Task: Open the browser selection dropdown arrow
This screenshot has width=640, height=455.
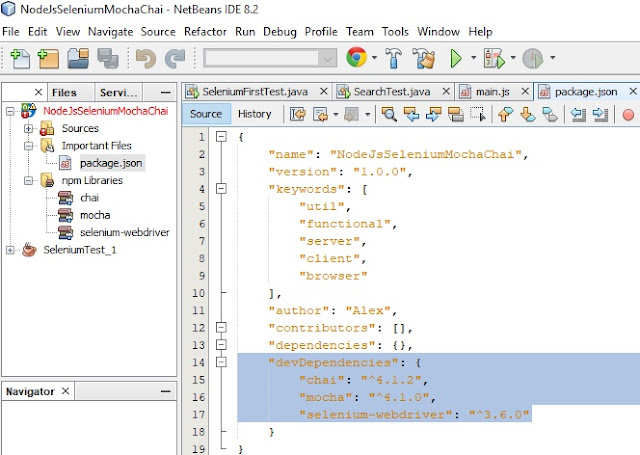Action: [374, 58]
